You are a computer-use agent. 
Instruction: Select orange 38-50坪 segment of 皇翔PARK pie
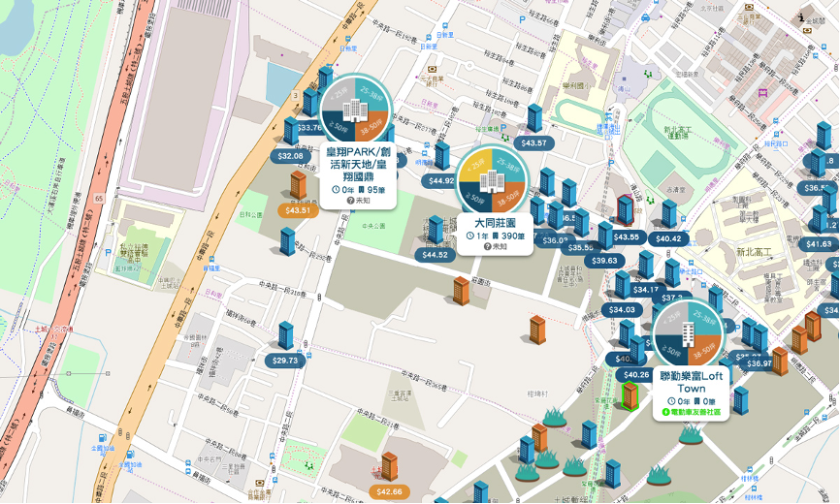click(371, 126)
